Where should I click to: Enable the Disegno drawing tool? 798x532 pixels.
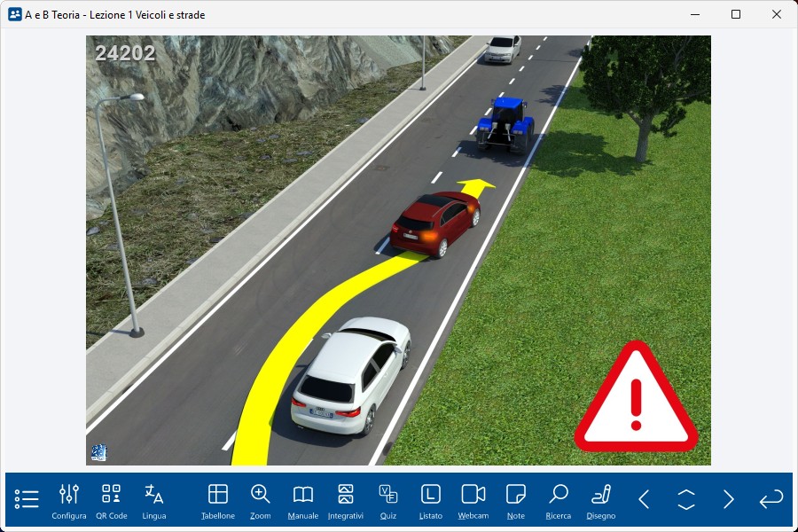click(x=601, y=501)
